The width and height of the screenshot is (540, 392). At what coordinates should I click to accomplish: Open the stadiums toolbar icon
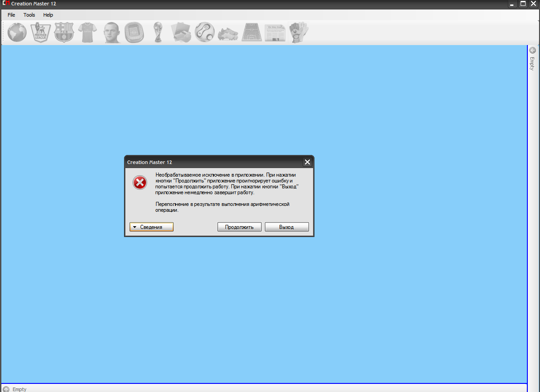(134, 32)
